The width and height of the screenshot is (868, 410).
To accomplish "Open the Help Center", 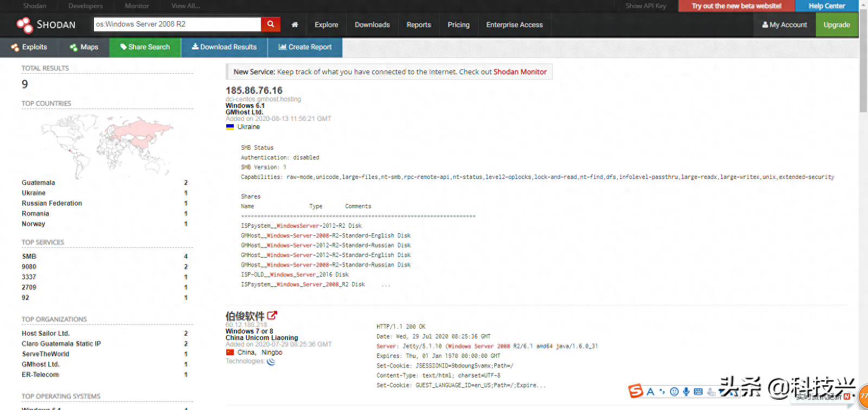I will (x=827, y=6).
